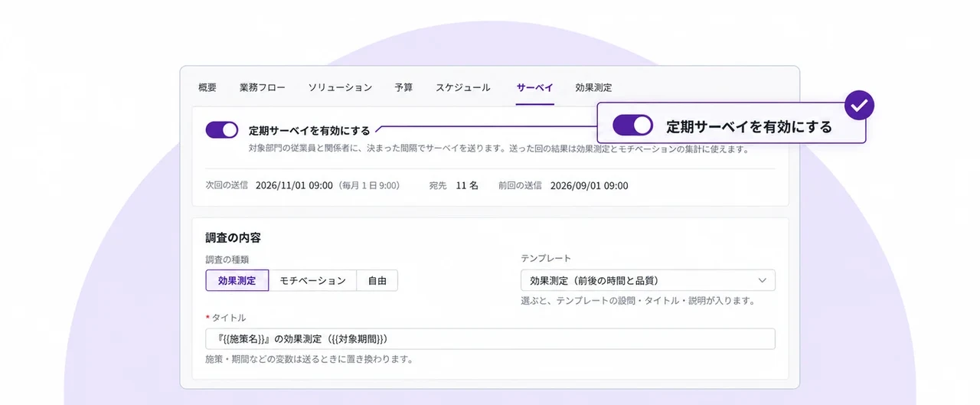Click the 調査の種類 label
This screenshot has width=980, height=405.
tap(227, 260)
